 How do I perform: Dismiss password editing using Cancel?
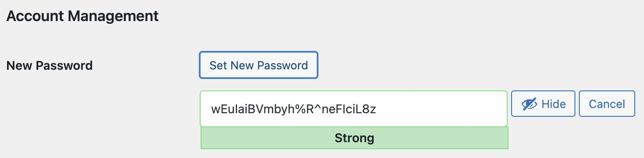(x=607, y=104)
